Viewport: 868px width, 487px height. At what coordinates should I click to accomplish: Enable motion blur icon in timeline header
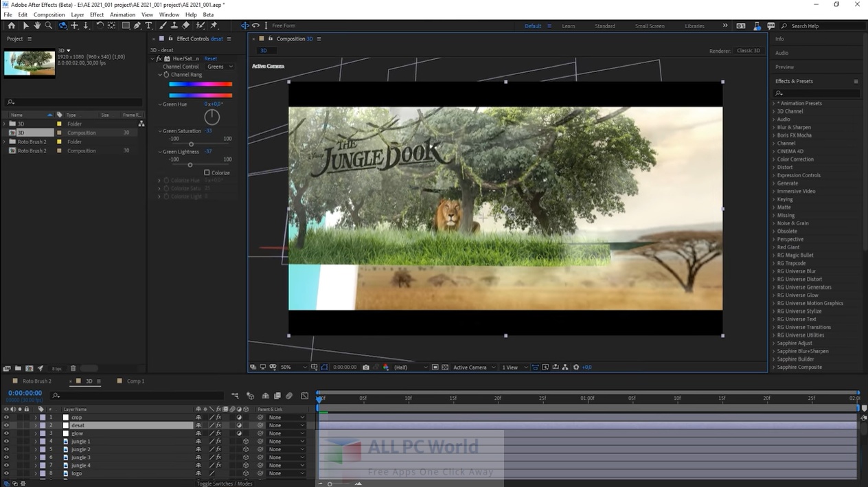tap(289, 396)
